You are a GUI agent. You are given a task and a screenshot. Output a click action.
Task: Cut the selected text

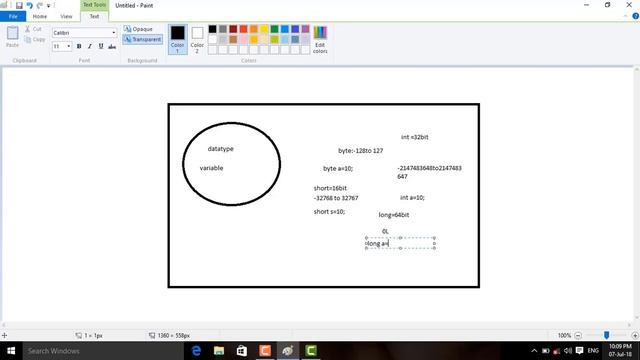(33, 29)
